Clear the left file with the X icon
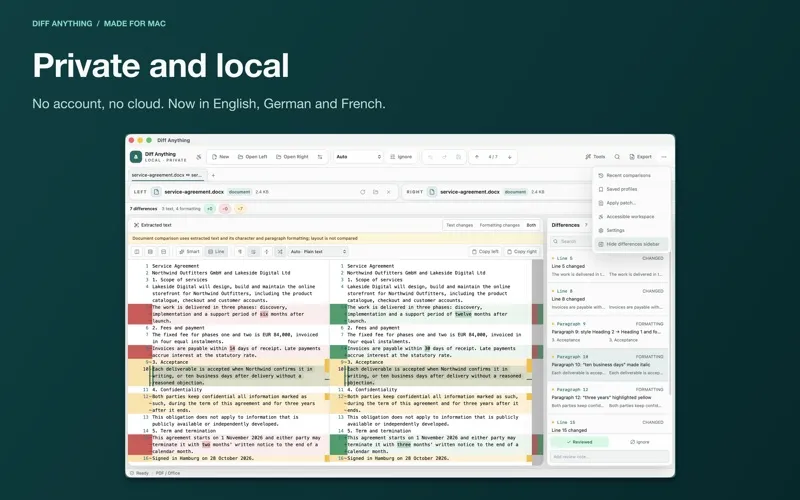This screenshot has height=500, width=800. [389, 192]
